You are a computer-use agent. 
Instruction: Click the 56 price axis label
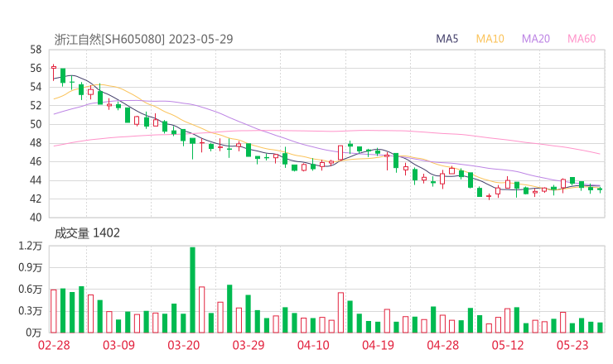tap(36, 69)
